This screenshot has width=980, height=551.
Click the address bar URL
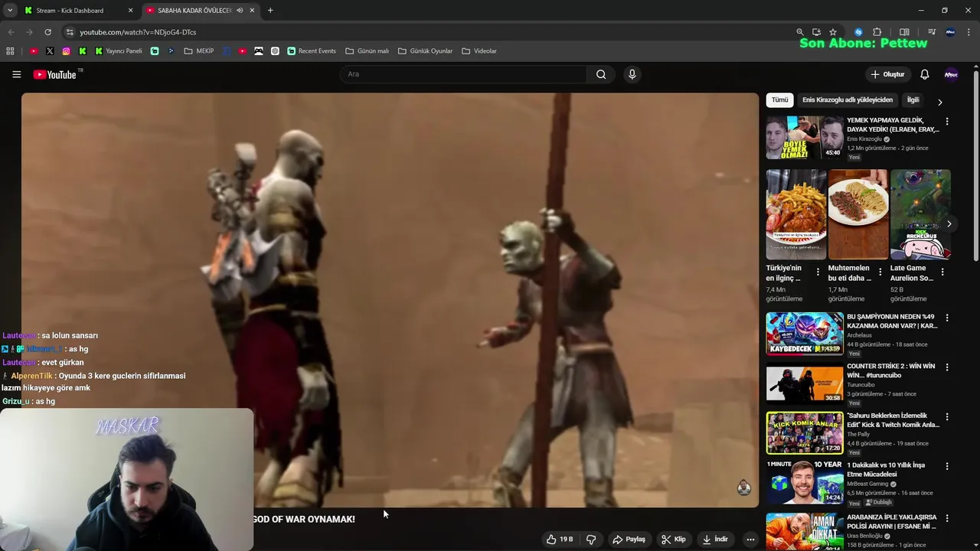point(138,32)
